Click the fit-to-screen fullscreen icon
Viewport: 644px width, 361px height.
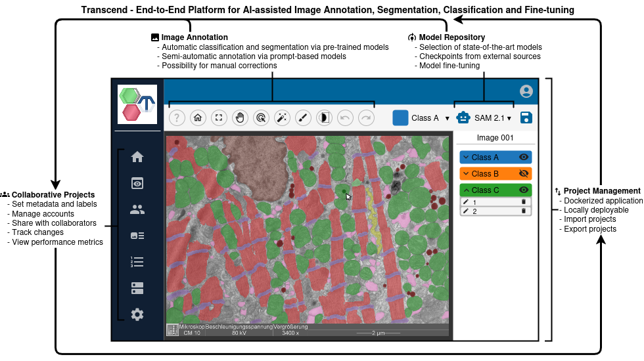coord(219,118)
